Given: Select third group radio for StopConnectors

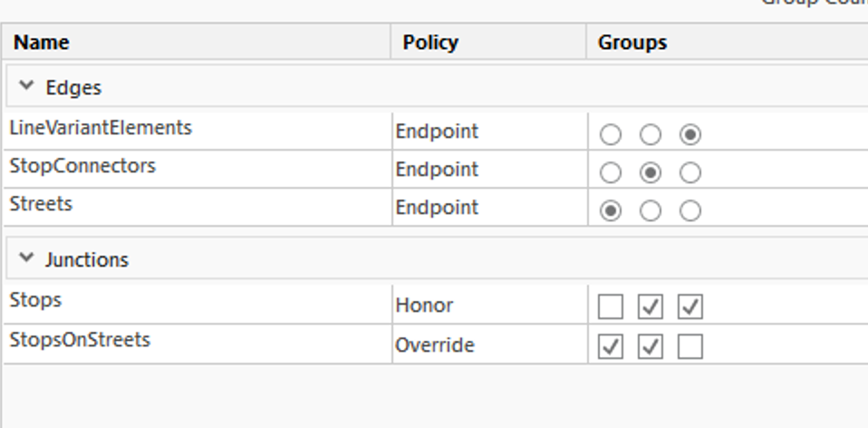Looking at the screenshot, I should [690, 173].
